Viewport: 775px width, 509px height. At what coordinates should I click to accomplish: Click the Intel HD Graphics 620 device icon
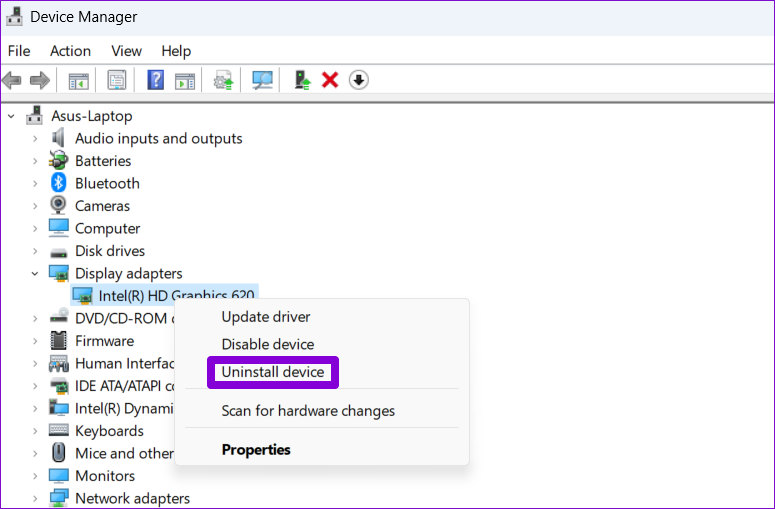coord(82,296)
